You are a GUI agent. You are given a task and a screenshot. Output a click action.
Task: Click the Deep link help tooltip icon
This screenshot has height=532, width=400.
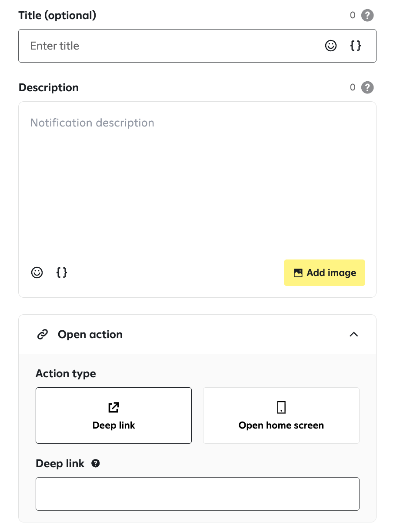(96, 463)
